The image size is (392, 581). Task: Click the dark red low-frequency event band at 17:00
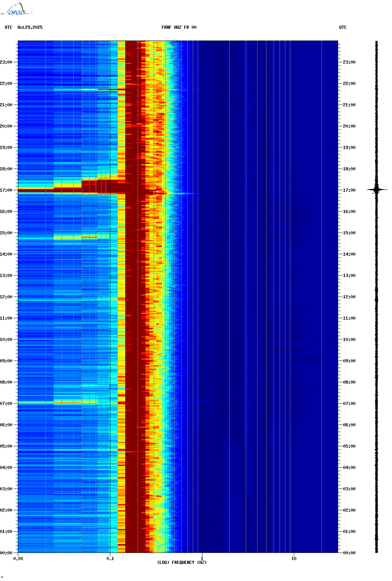click(x=36, y=191)
